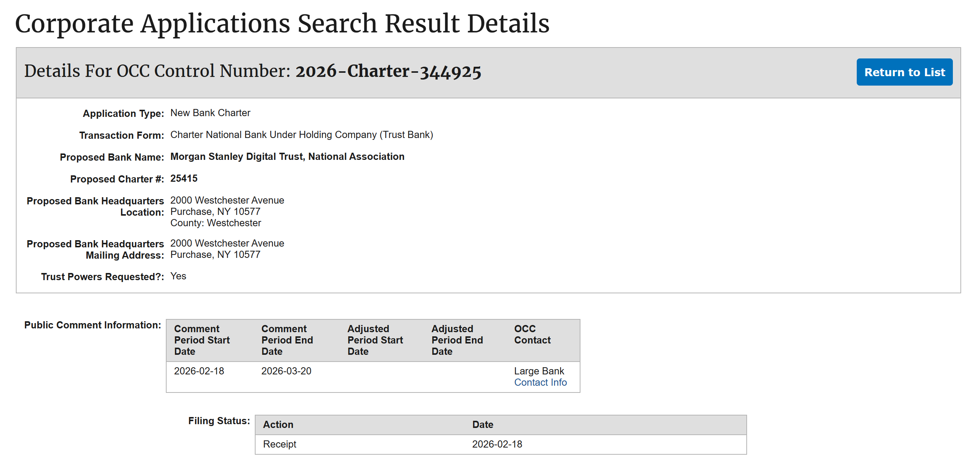
Task: Click the proposed bank name Morgan Stanley Digital Trust
Action: coord(287,156)
